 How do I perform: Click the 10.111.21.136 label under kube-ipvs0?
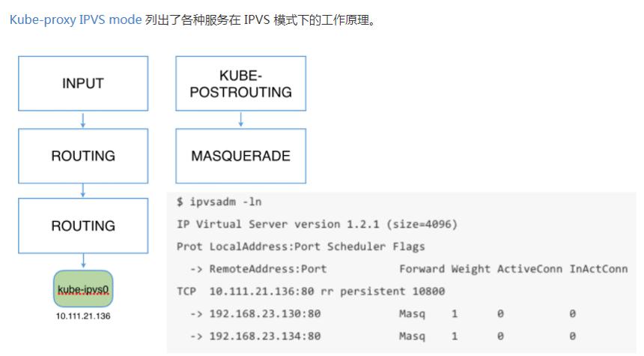tap(83, 316)
